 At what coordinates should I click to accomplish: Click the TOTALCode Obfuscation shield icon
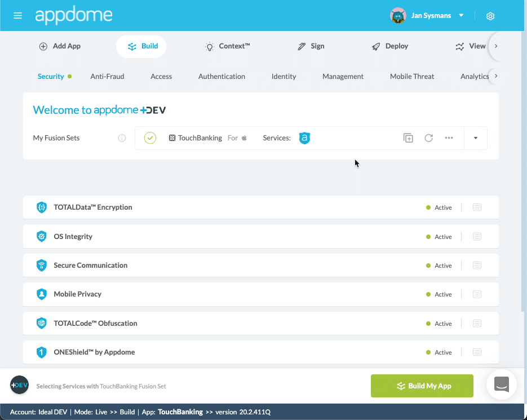coord(41,323)
